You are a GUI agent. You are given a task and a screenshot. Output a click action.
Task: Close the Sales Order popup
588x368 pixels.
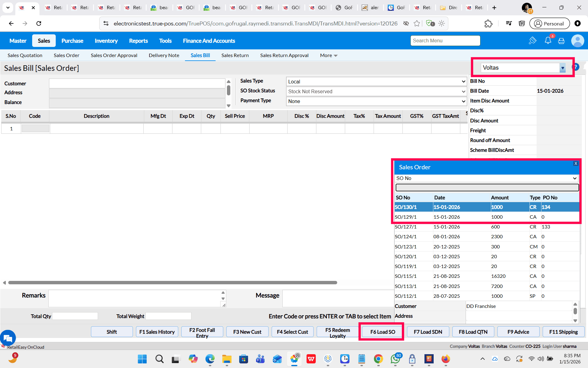click(576, 163)
